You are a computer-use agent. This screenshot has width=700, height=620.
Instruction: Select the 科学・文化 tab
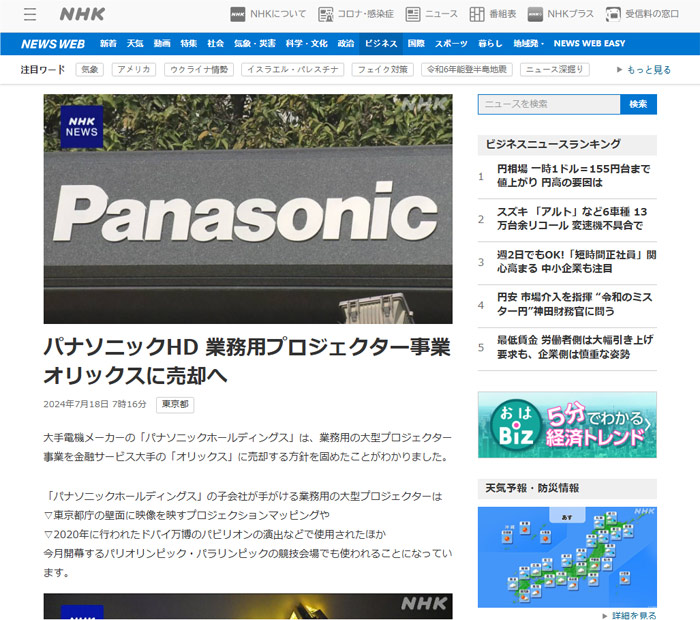coord(306,44)
